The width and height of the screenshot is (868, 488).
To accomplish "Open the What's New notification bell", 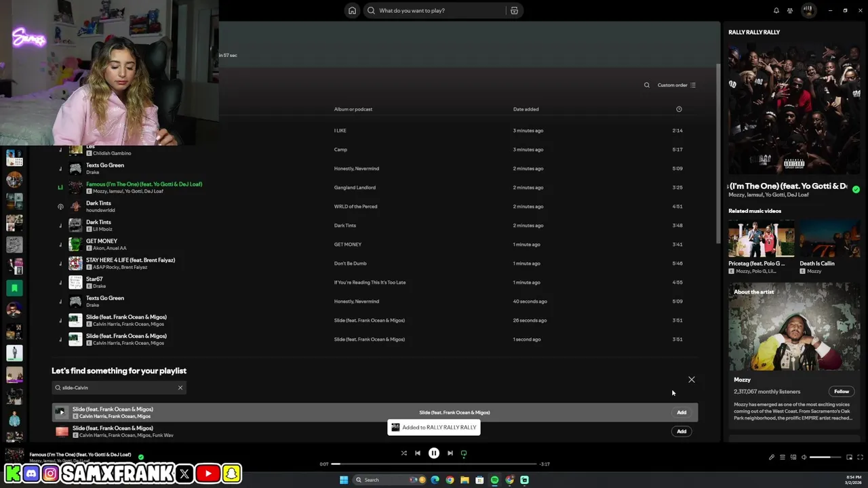I will [x=776, y=10].
